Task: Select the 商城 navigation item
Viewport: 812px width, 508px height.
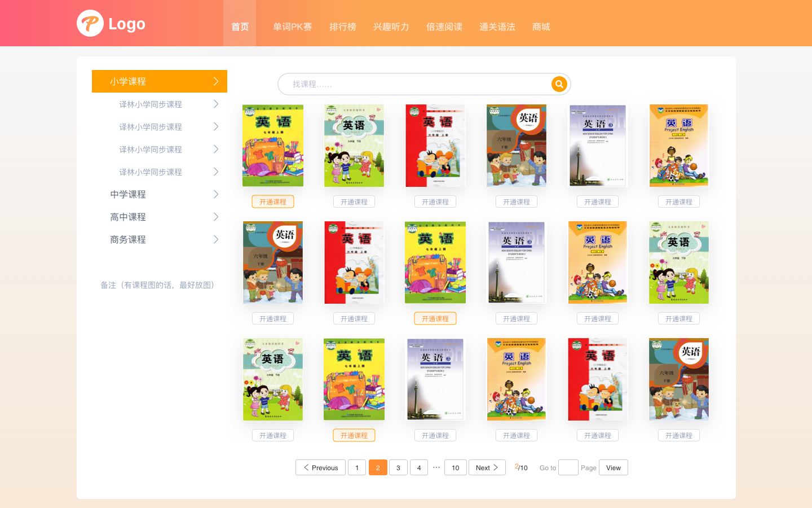Action: click(540, 27)
